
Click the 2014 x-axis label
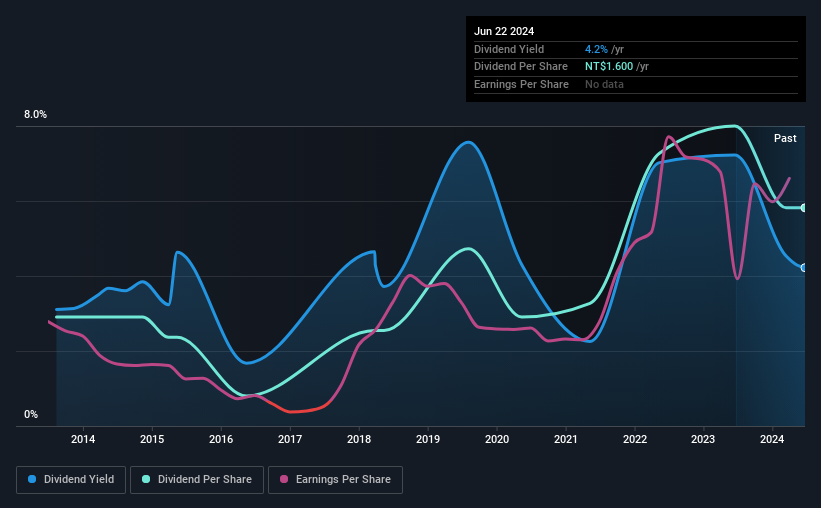[x=83, y=439]
